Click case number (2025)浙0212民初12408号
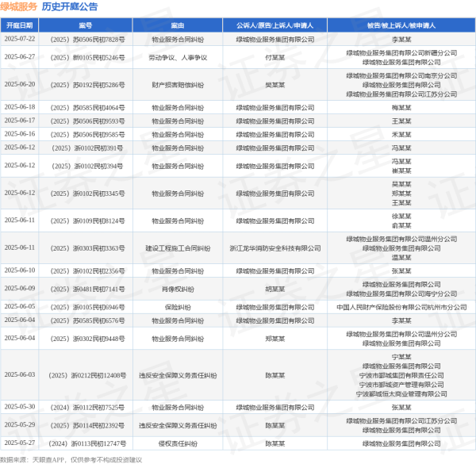The height and width of the screenshot is (464, 476). (87, 375)
